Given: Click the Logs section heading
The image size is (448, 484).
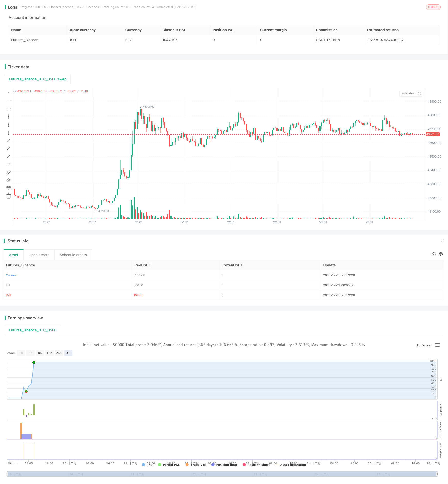Looking at the screenshot, I should [13, 7].
